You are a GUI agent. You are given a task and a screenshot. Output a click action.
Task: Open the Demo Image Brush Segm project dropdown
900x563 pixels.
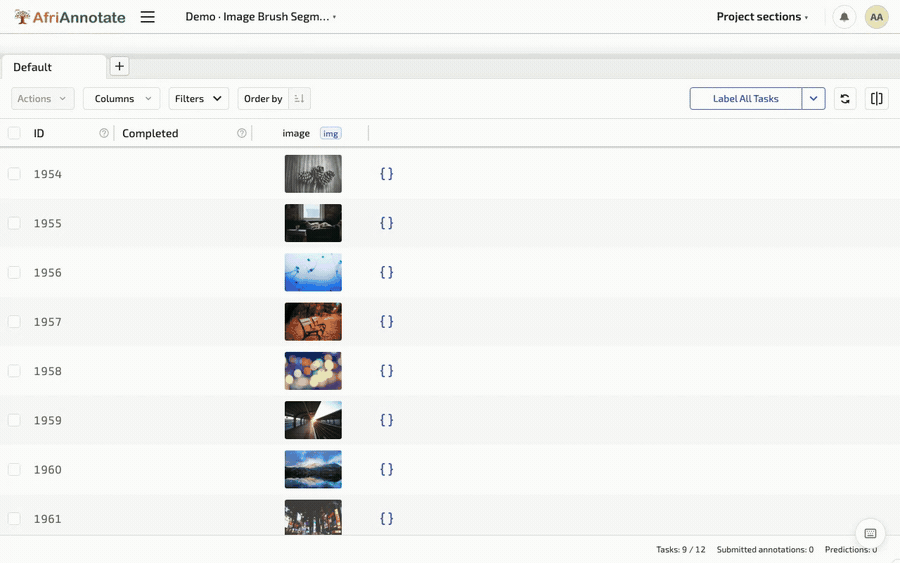tap(261, 17)
